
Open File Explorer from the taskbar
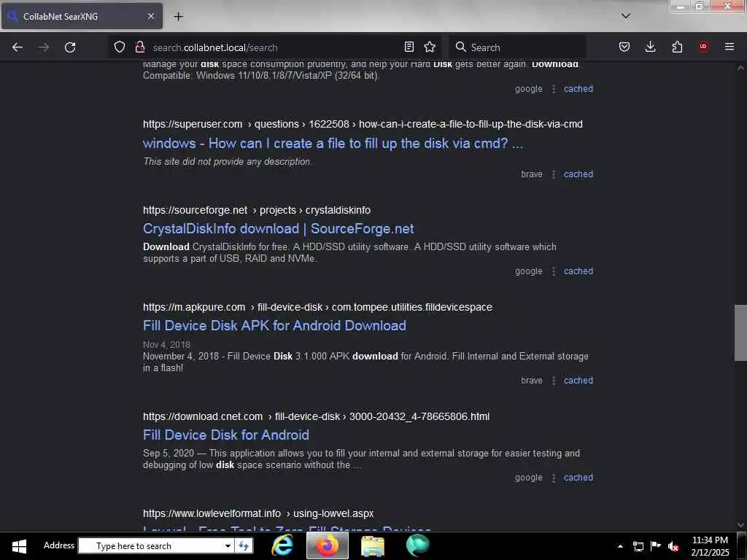pyautogui.click(x=373, y=545)
